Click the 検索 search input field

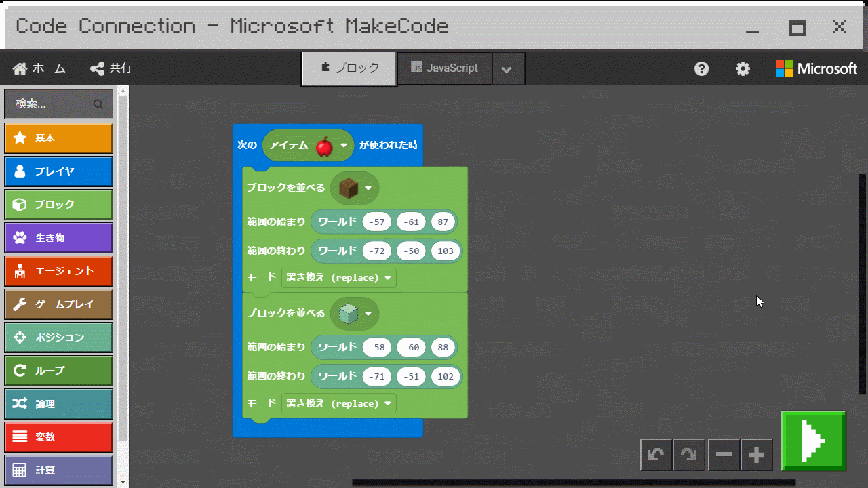click(58, 104)
